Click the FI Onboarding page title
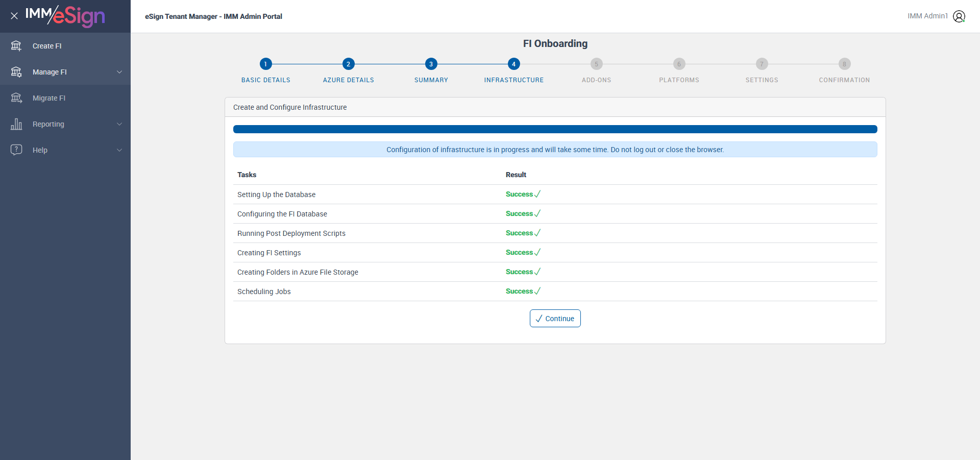The width and height of the screenshot is (980, 460). [555, 43]
